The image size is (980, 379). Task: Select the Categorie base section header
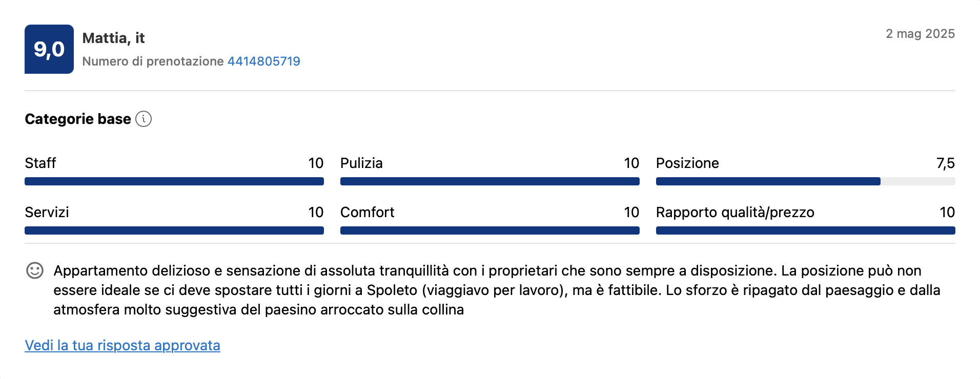[x=77, y=118]
